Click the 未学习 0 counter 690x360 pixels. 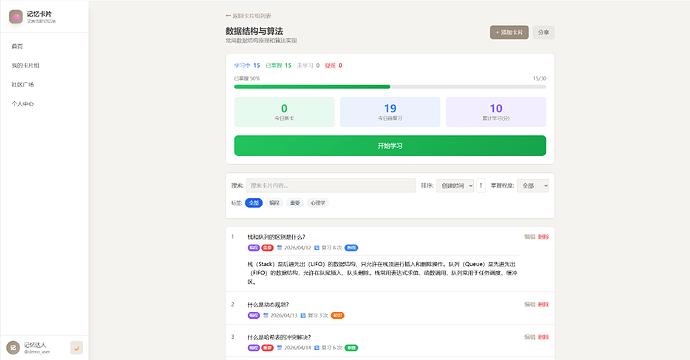tap(308, 66)
